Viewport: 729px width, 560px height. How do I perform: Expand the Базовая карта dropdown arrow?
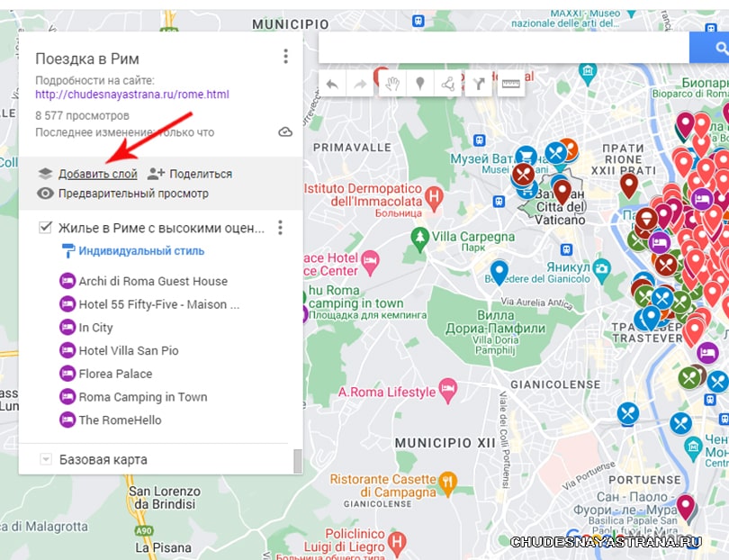(x=46, y=459)
